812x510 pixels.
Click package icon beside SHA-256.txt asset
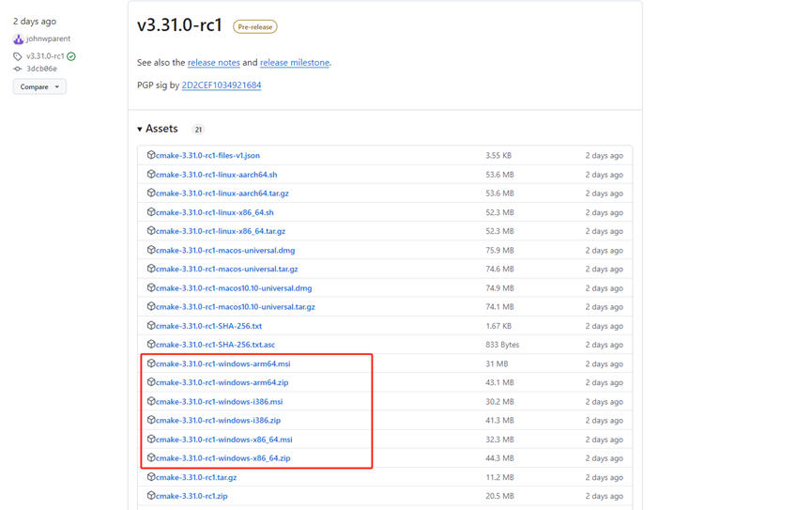151,325
